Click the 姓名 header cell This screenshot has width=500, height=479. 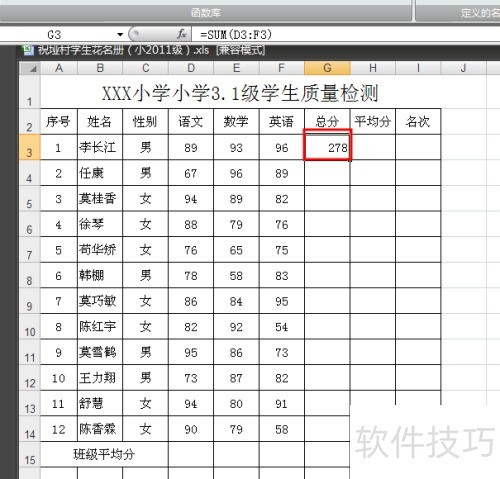(100, 121)
